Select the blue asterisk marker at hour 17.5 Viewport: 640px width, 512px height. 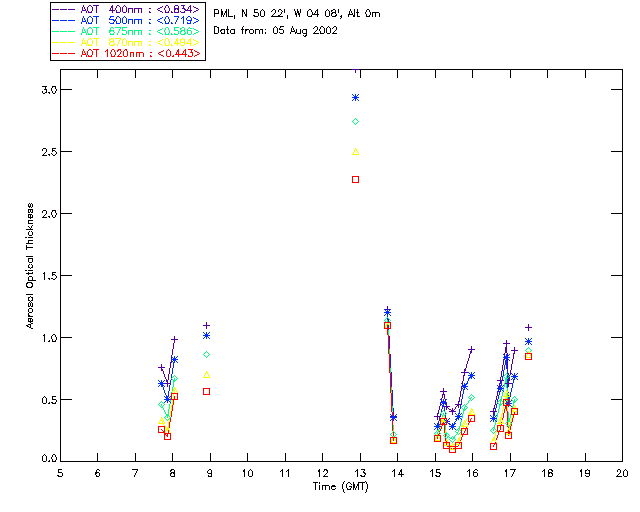coord(529,342)
